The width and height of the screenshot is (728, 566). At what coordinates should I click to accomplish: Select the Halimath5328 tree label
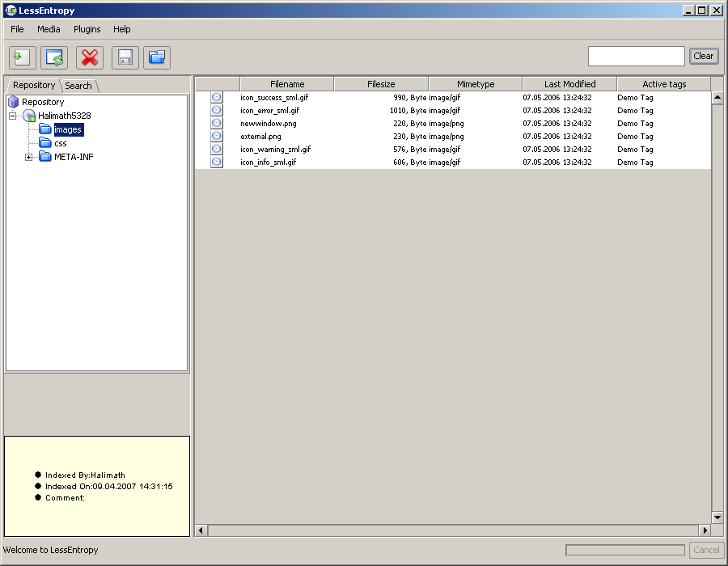tap(65, 116)
